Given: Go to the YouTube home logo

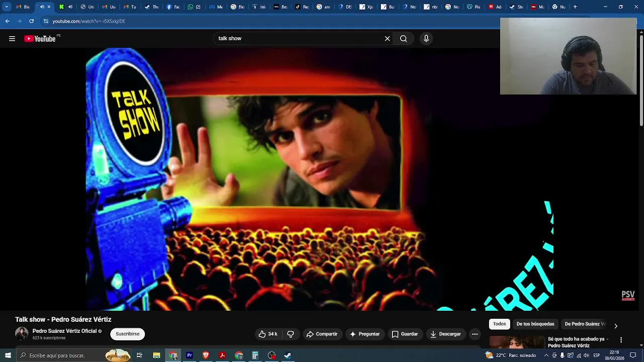Looking at the screenshot, I should 40,39.
